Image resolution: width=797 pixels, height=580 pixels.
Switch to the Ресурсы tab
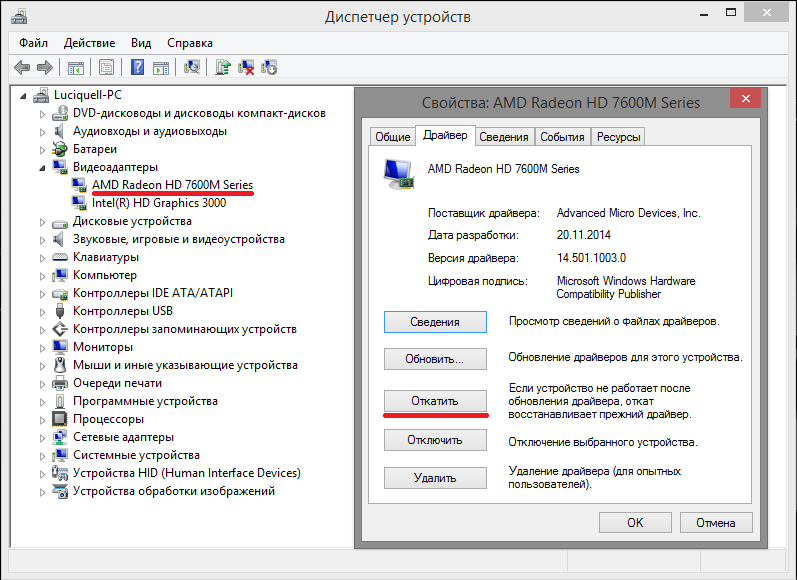point(618,137)
